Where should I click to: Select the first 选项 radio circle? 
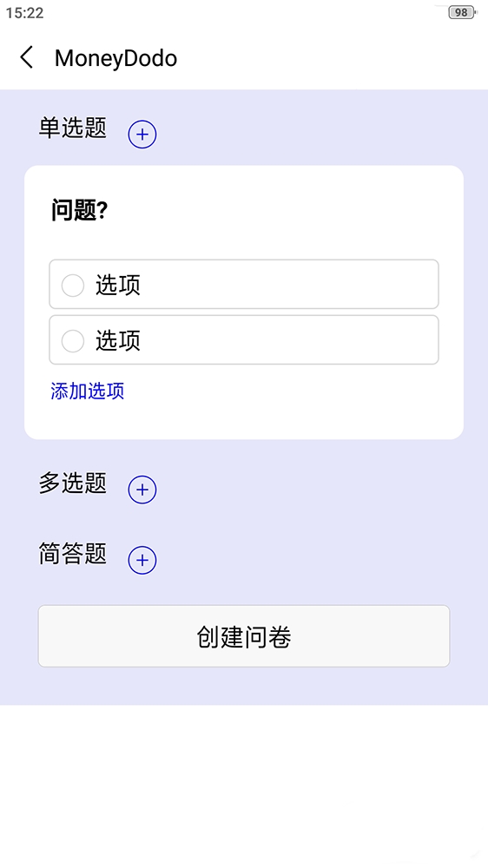click(x=73, y=286)
